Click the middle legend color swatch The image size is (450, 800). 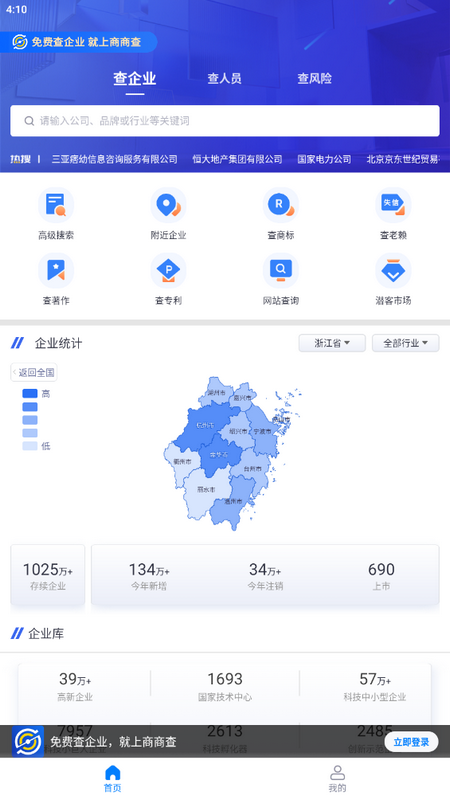30,420
